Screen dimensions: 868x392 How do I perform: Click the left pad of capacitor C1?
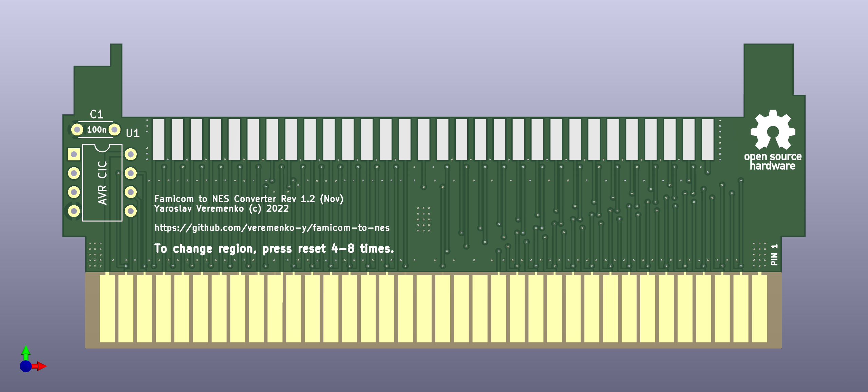(77, 129)
